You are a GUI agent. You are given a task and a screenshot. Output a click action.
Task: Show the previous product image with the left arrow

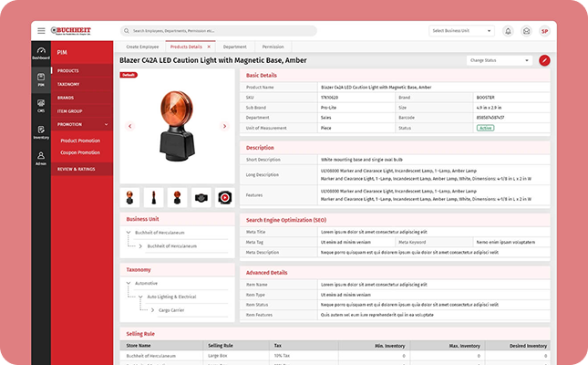point(129,126)
